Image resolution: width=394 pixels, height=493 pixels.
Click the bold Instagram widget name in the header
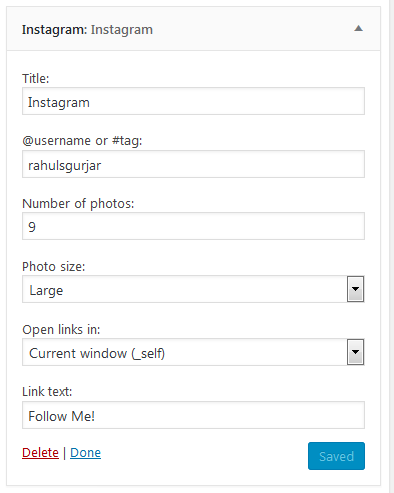[x=54, y=30]
